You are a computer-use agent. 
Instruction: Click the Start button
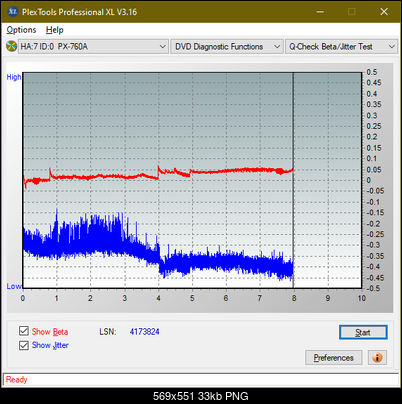click(x=363, y=332)
